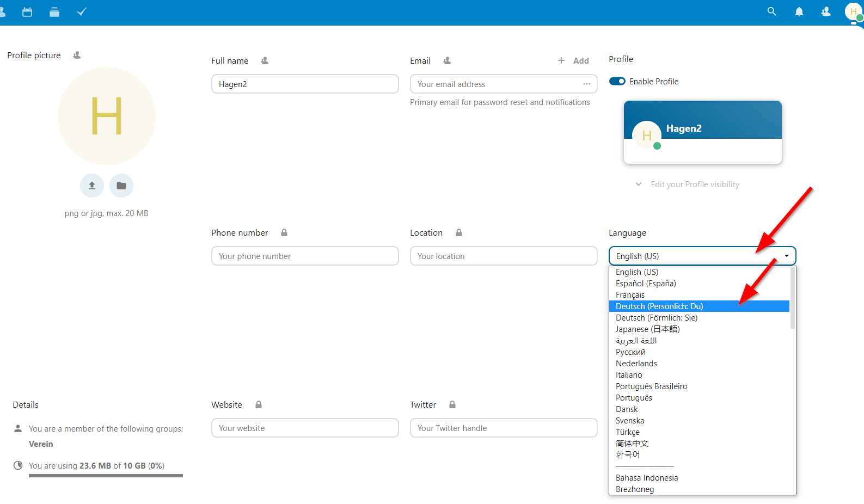Edit the Full name field

tap(305, 84)
